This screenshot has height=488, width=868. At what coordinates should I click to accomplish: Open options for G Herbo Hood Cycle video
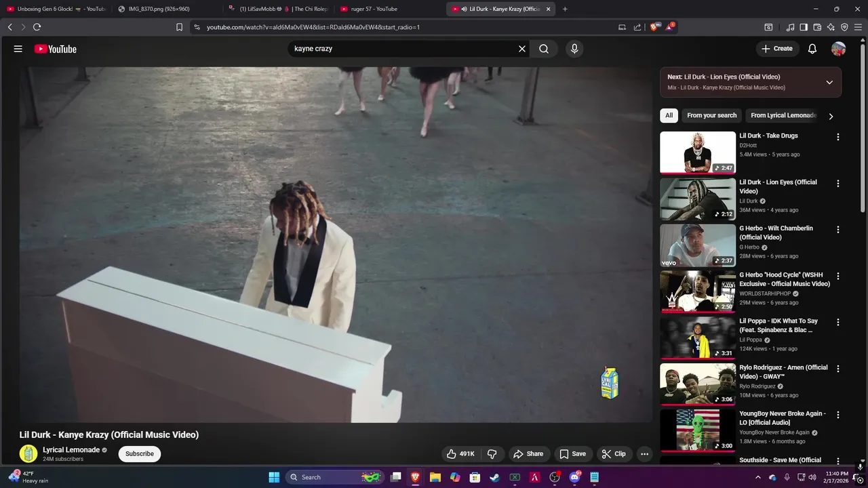coord(838,277)
